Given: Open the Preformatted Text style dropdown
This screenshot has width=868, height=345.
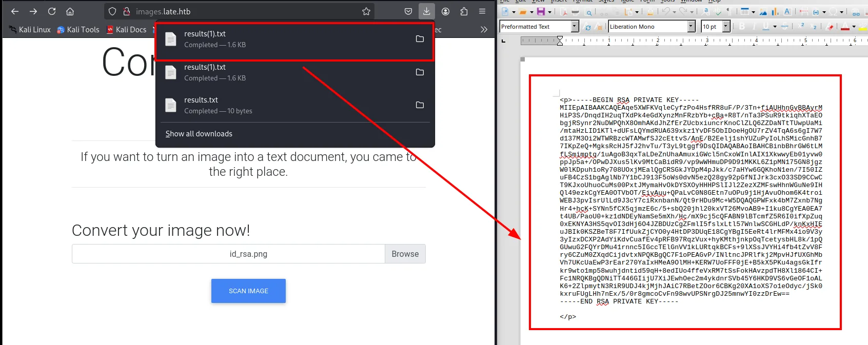Looking at the screenshot, I should click(x=575, y=26).
